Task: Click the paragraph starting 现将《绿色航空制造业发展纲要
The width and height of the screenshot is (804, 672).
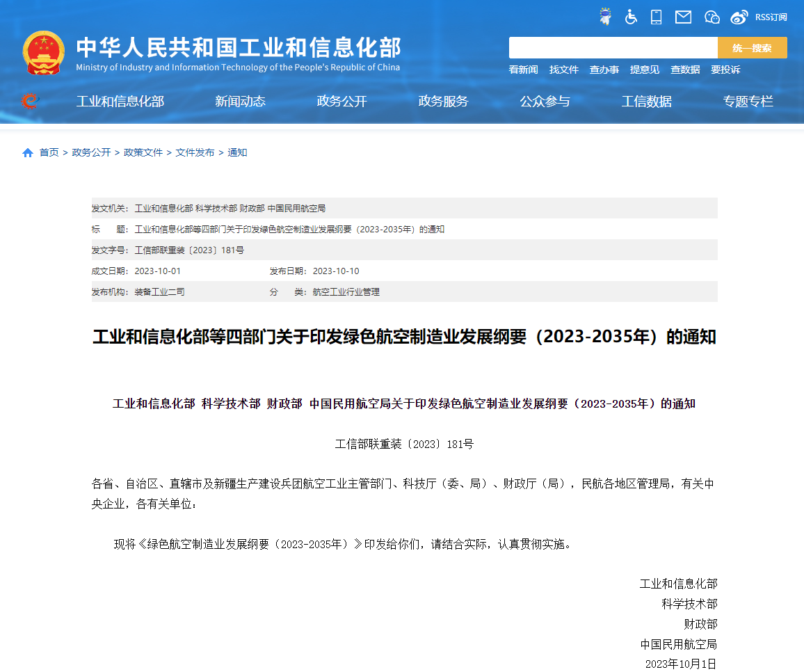Action: click(x=342, y=544)
